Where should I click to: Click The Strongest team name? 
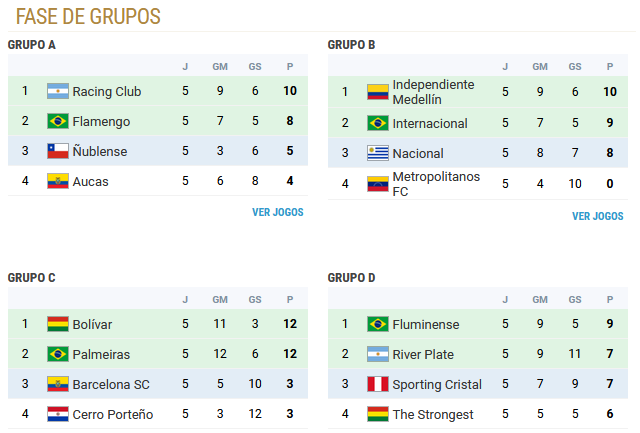pos(433,415)
